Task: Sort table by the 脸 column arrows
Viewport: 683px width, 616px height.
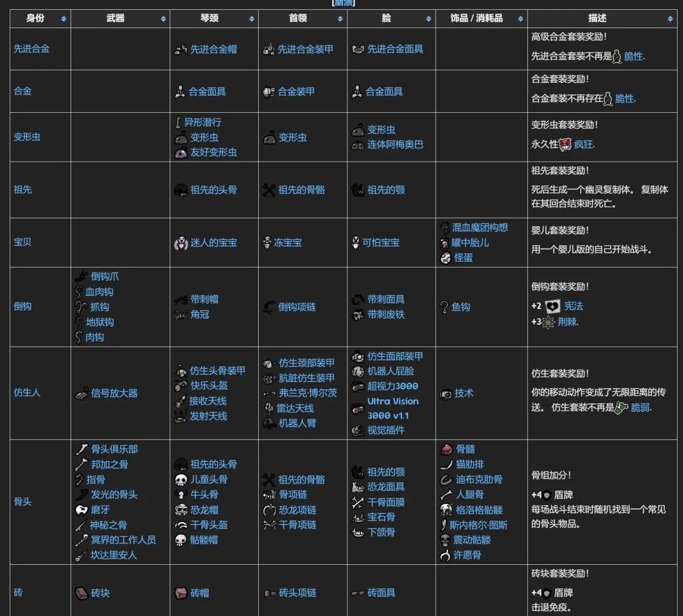Action: click(429, 19)
